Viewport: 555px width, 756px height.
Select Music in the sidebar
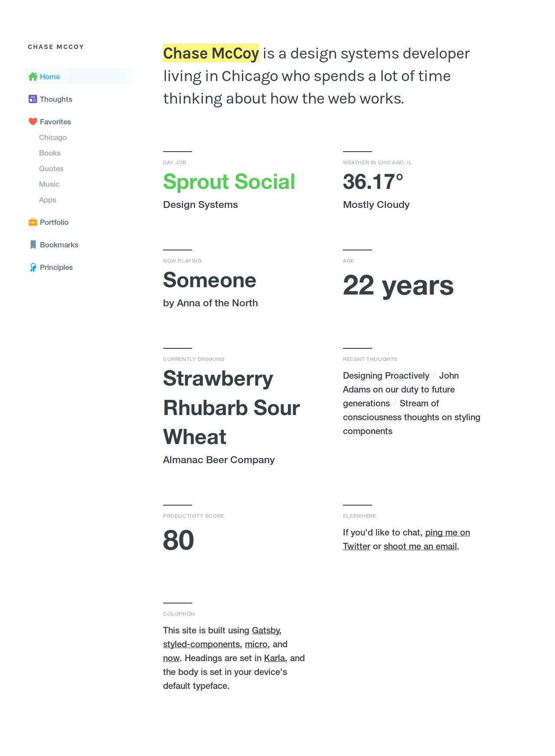(x=49, y=184)
